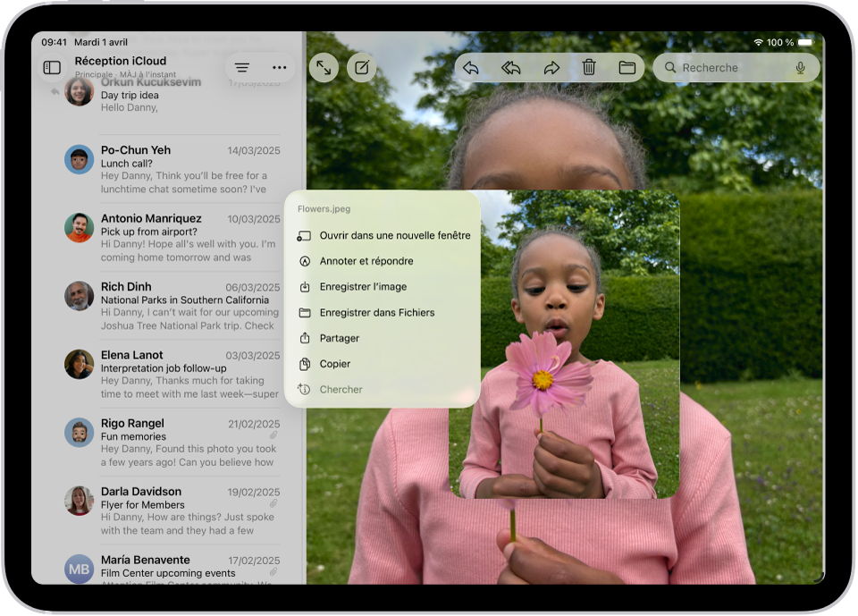This screenshot has height=616, width=858.
Task: Click the Fichiers folder icon in menu
Action: (305, 313)
